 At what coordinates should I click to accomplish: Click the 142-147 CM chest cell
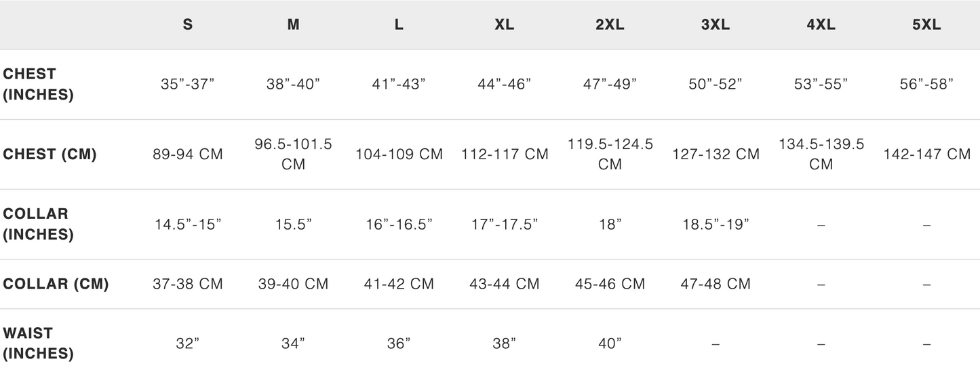[926, 154]
